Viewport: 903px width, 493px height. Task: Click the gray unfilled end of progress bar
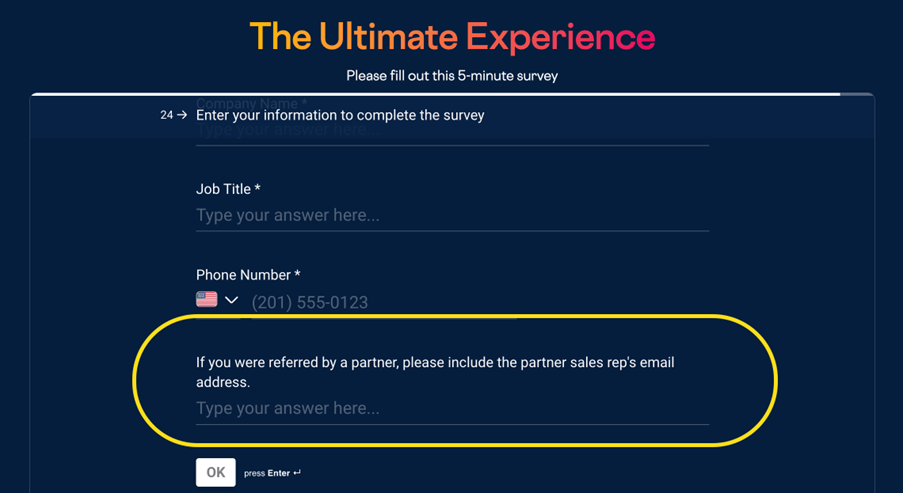pos(857,94)
